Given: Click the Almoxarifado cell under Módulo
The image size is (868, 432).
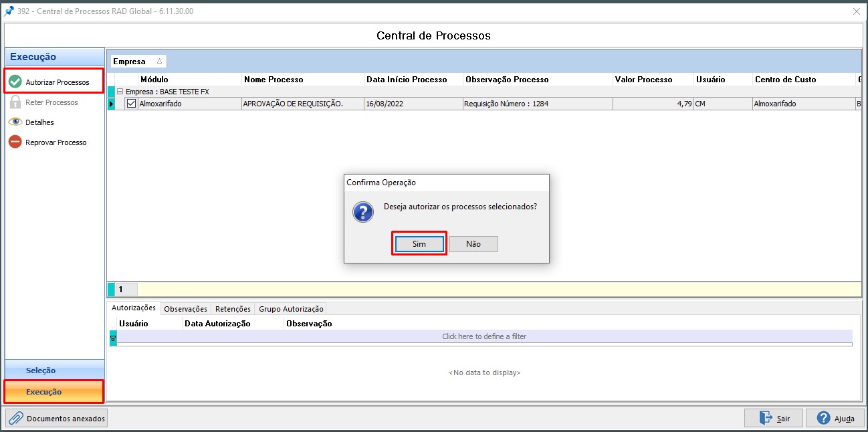Looking at the screenshot, I should pyautogui.click(x=190, y=104).
